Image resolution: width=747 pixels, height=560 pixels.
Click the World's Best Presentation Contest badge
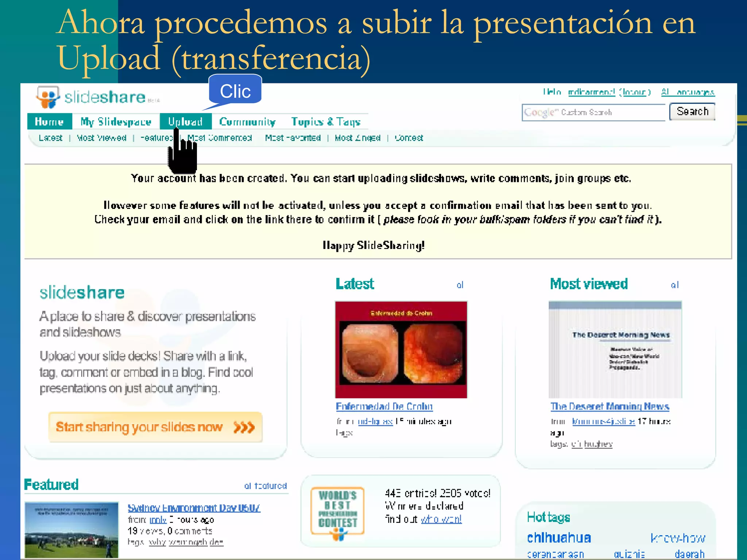[337, 514]
